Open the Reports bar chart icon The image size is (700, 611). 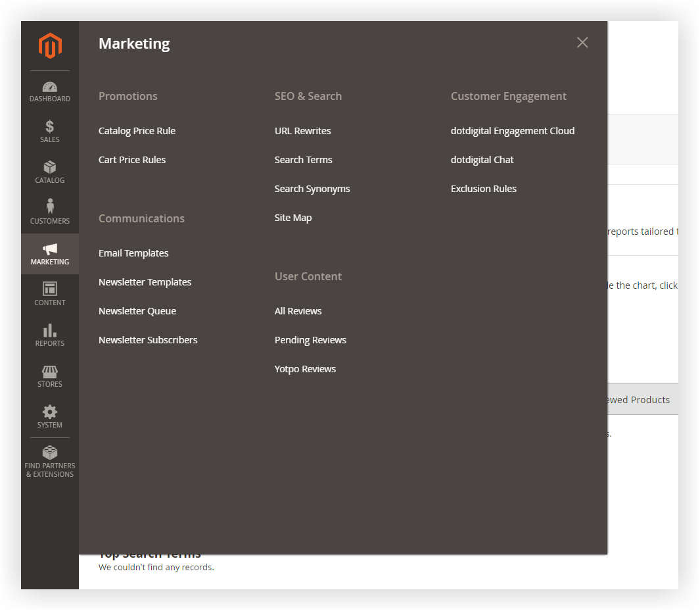pyautogui.click(x=50, y=330)
